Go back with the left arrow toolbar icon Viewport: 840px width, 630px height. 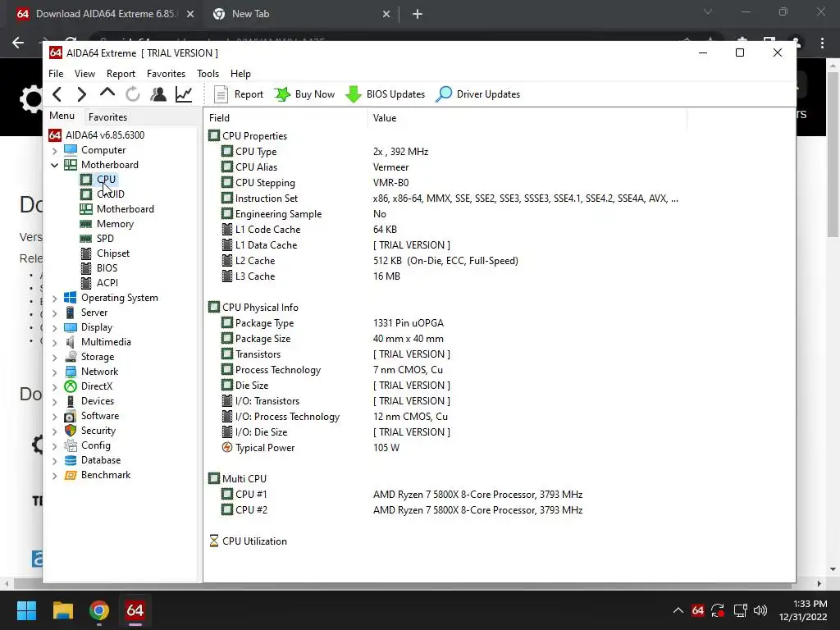point(57,94)
